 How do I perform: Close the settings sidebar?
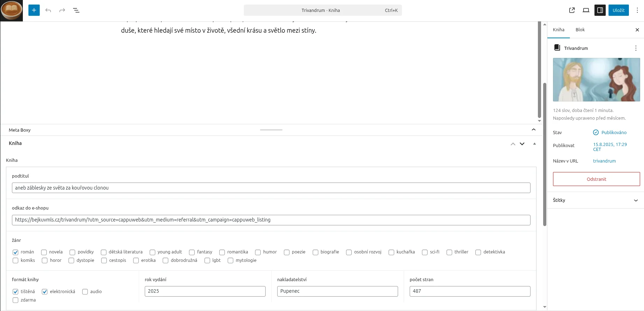(x=637, y=30)
